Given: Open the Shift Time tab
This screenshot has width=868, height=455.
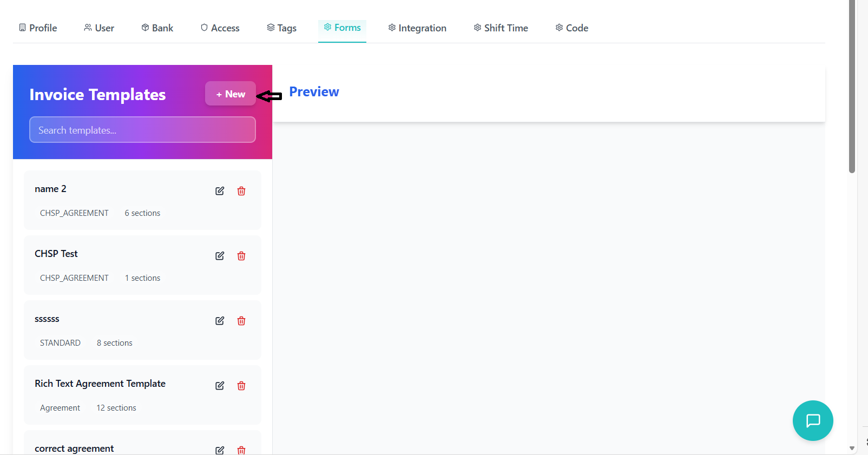Looking at the screenshot, I should click(x=501, y=28).
